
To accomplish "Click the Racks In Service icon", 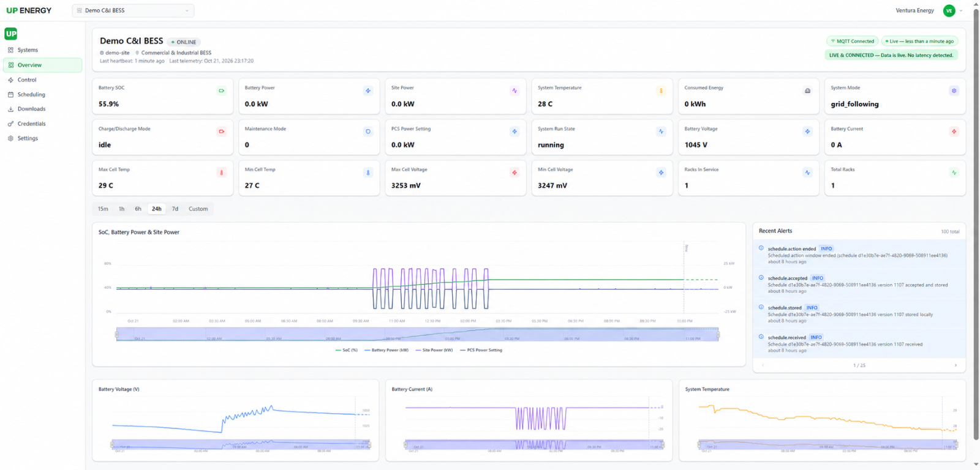I will 807,173.
